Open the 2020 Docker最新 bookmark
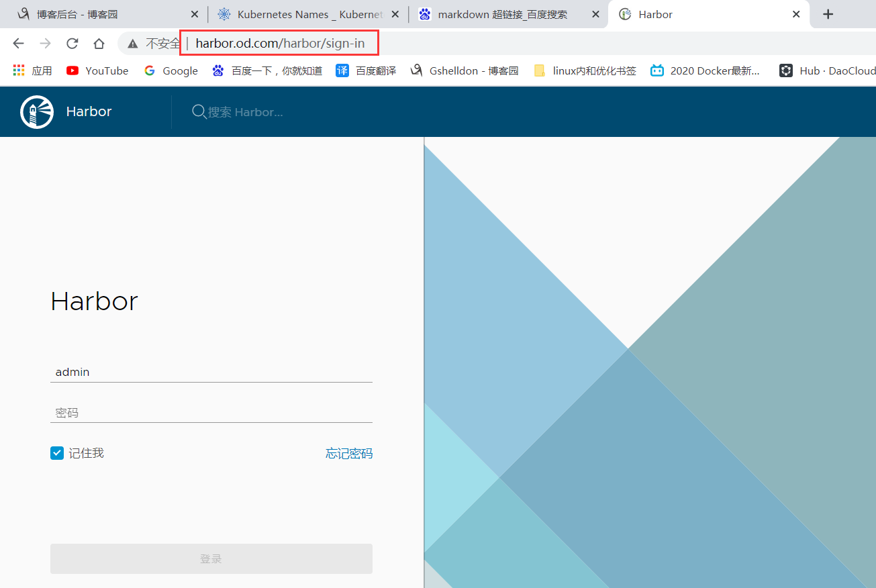This screenshot has height=588, width=876. point(705,70)
